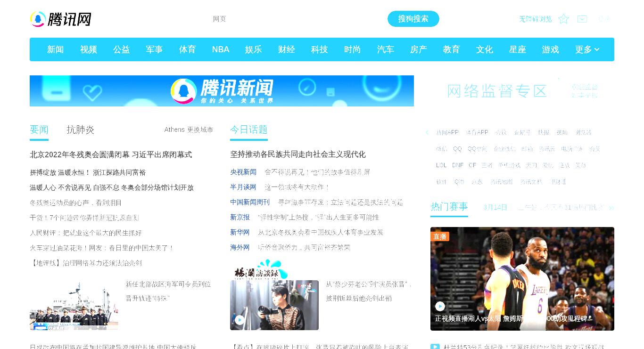The image size is (644, 349).
Task: Click the 腾讯新闻 banner logo
Action: (x=222, y=91)
